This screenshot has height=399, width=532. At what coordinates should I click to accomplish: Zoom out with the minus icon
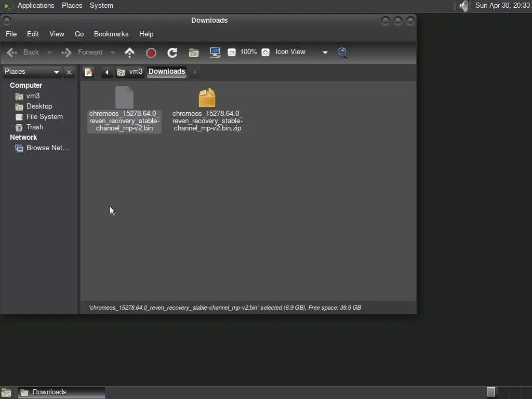click(x=232, y=52)
